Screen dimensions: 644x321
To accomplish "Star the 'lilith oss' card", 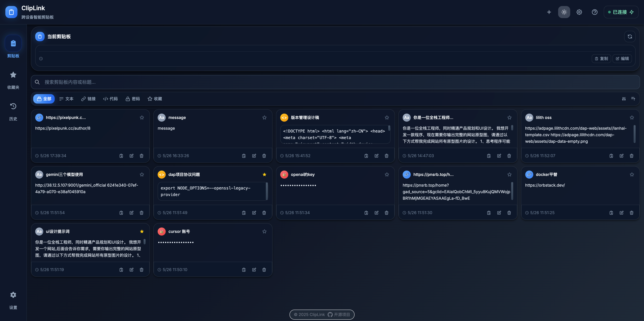I will (632, 117).
